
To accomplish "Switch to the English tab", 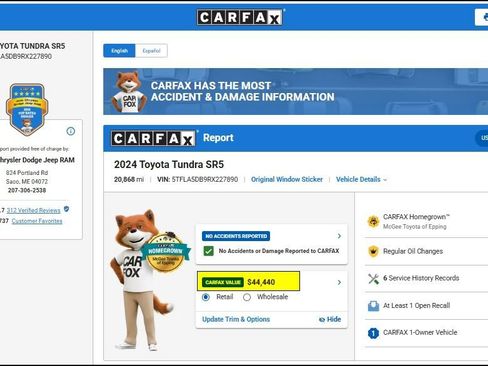I will pos(119,51).
